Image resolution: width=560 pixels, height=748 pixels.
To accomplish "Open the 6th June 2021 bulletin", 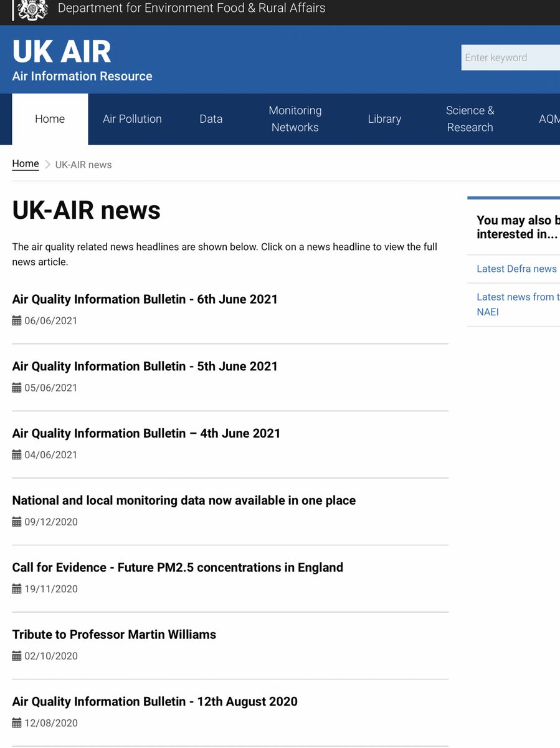I will 145,299.
